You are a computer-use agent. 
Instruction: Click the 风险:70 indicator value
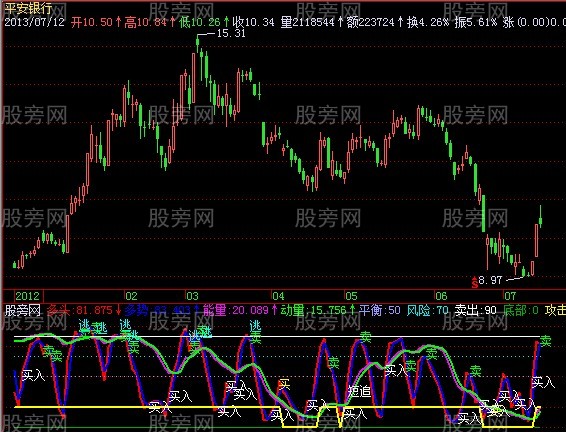(428, 310)
